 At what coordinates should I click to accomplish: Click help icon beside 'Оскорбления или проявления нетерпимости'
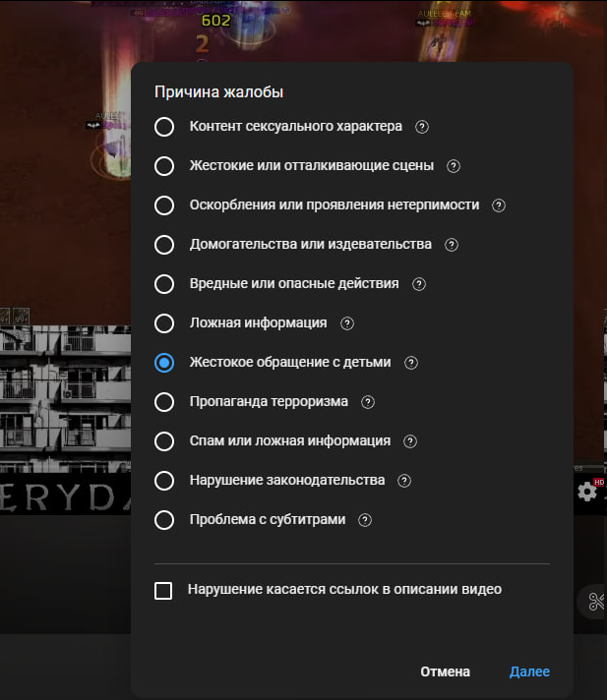pos(499,205)
